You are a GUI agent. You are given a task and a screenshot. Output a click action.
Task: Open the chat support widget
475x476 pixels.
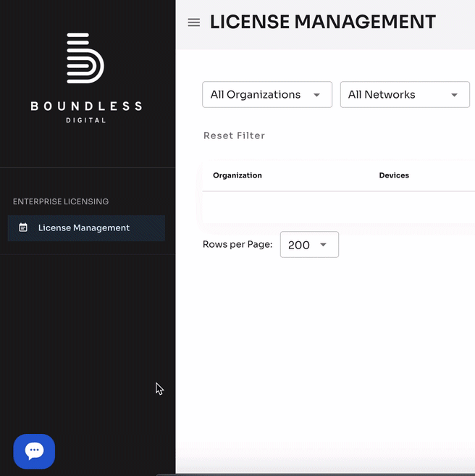[x=34, y=451]
